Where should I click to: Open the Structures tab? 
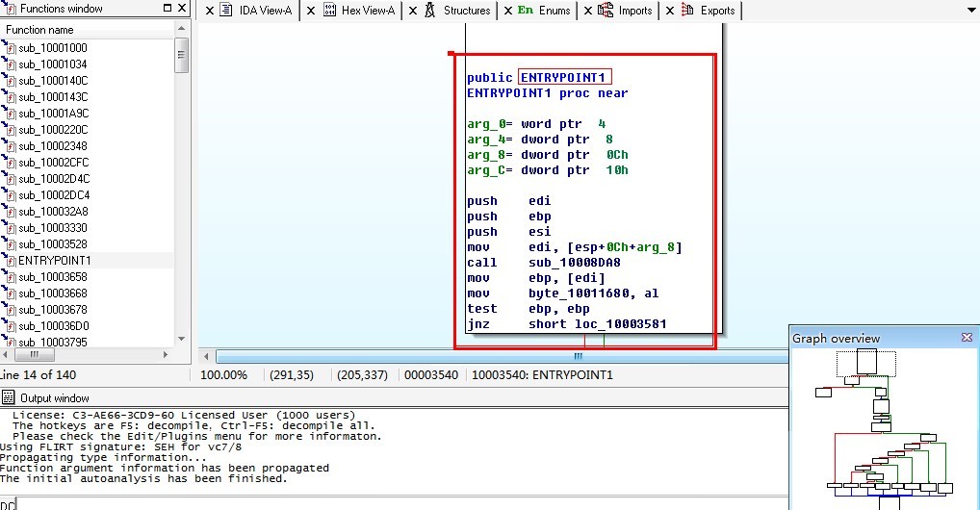467,11
